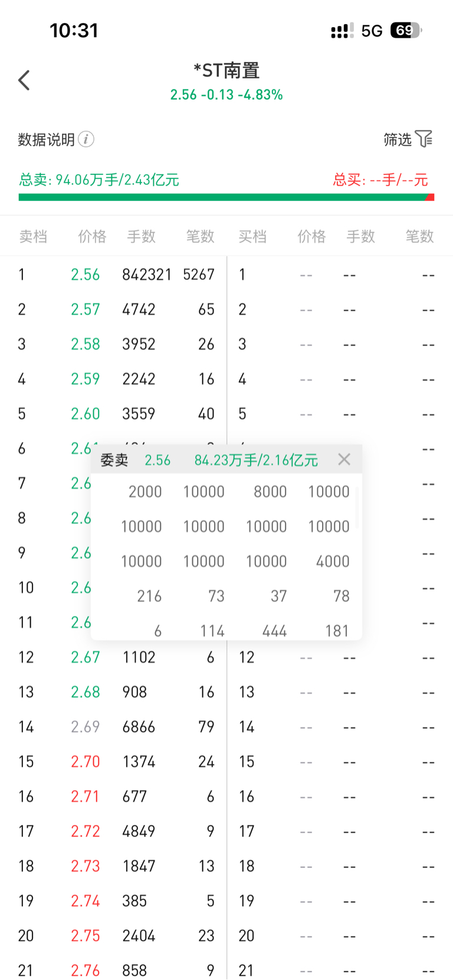
Task: Open the data explanation info icon
Action: click(x=86, y=140)
